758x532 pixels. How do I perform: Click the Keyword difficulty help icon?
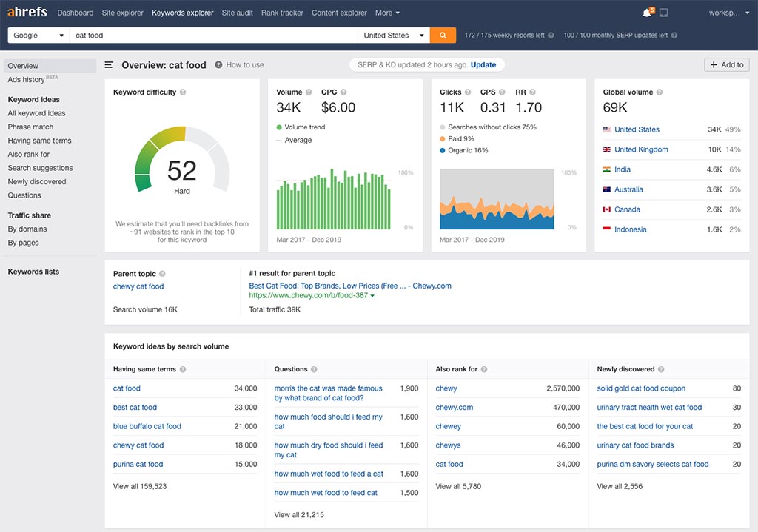pos(183,92)
